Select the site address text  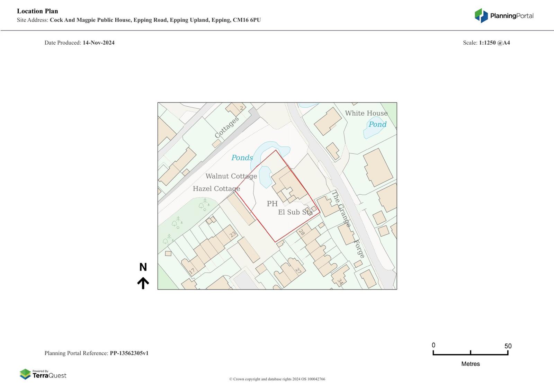[139, 20]
